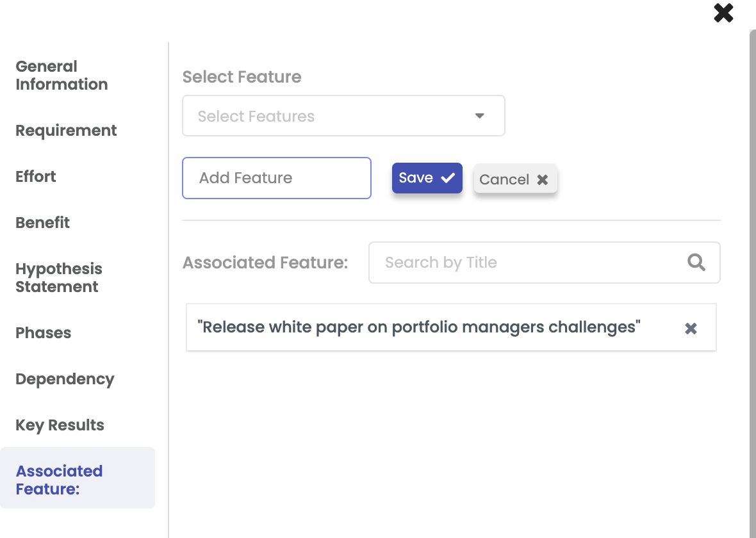This screenshot has width=756, height=538.
Task: Open the General Information tab
Action: 62,76
